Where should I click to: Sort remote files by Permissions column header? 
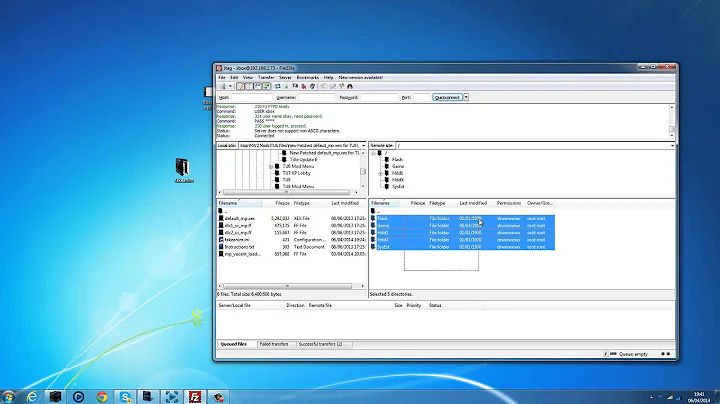509,203
